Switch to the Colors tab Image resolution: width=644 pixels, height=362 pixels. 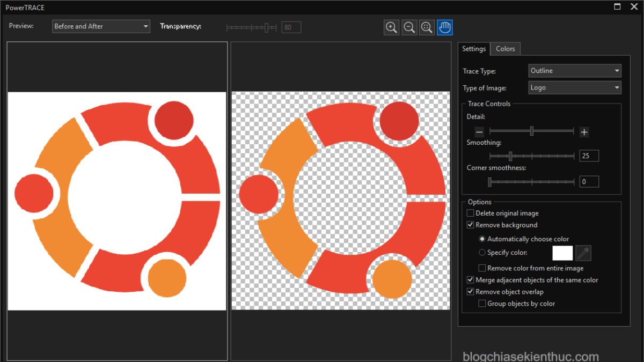point(506,49)
